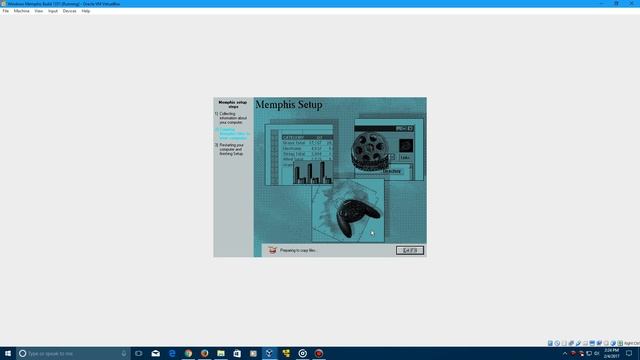Click the VirtualBox optical drive indicator
640x360 pixels.
(557, 343)
